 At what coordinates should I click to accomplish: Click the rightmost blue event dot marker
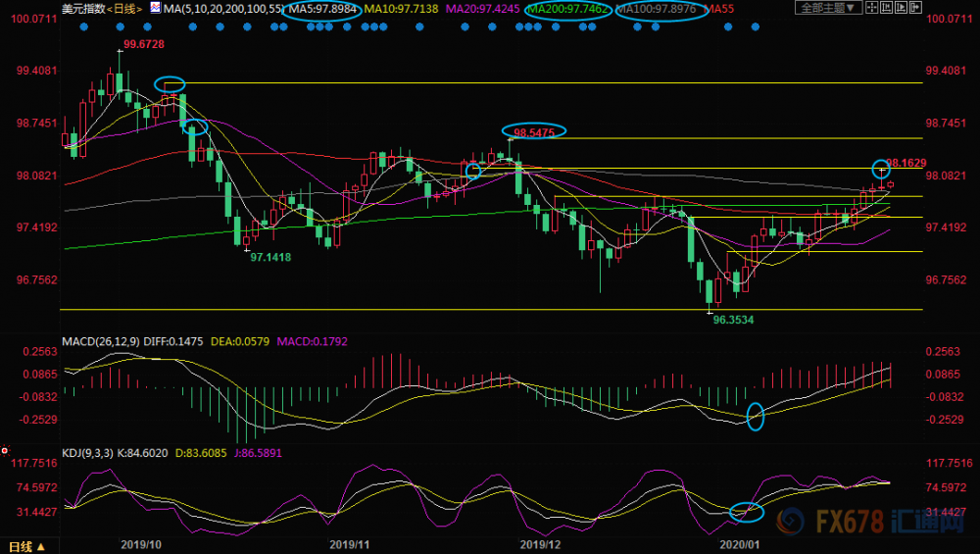pos(755,26)
